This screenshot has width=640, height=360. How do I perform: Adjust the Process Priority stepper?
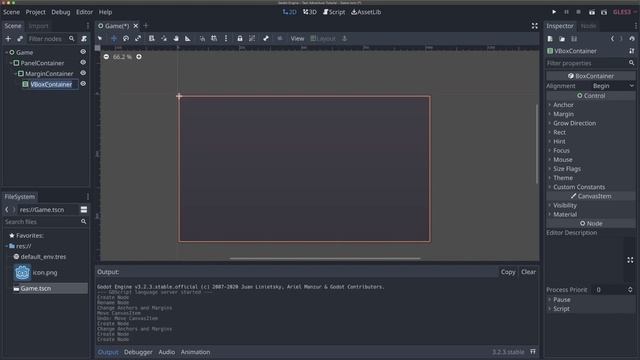coord(630,289)
